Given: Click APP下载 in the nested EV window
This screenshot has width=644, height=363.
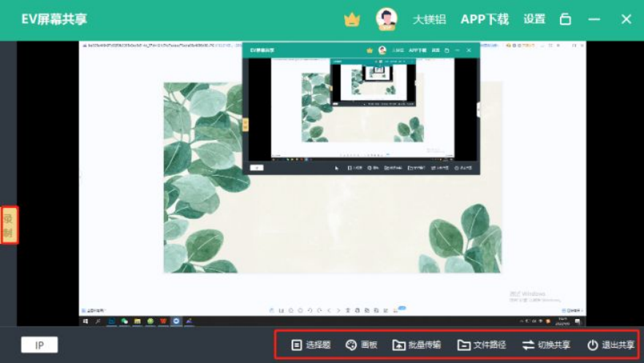Looking at the screenshot, I should 417,50.
